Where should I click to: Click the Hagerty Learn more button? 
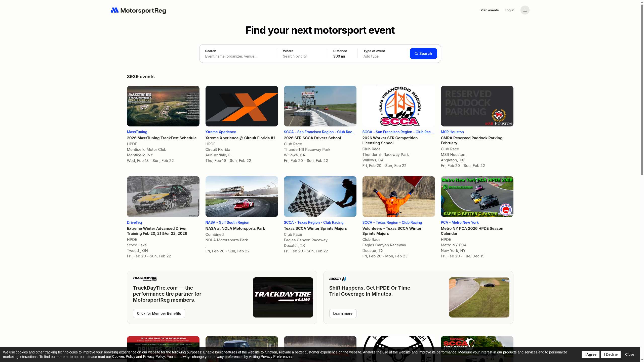(x=342, y=313)
